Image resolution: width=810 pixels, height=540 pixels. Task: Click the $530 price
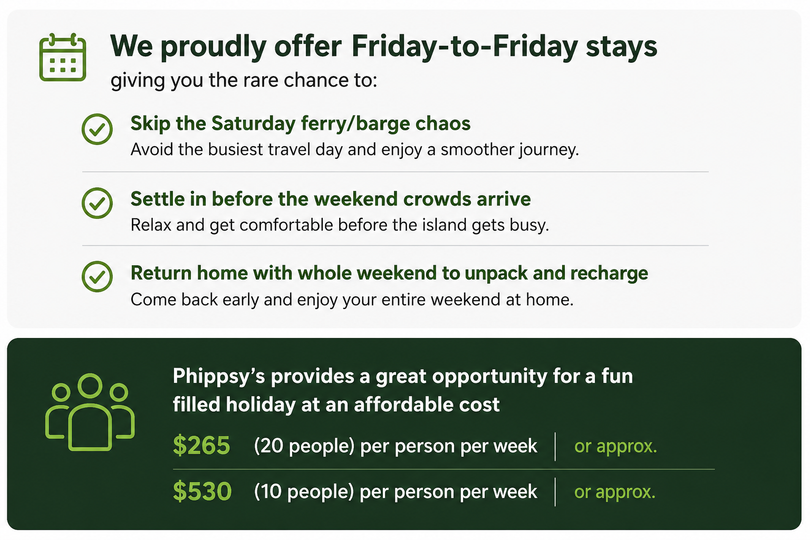pos(202,491)
